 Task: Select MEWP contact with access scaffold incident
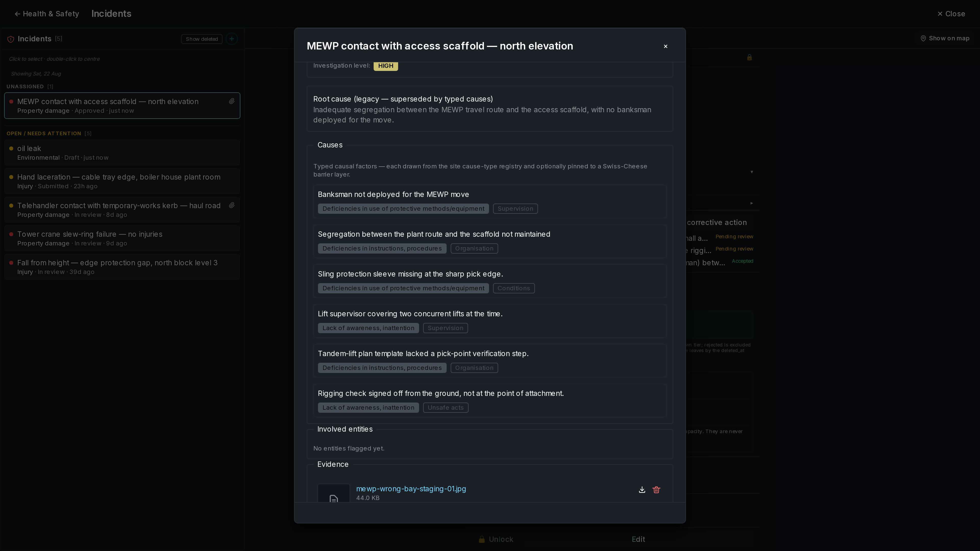click(x=122, y=106)
